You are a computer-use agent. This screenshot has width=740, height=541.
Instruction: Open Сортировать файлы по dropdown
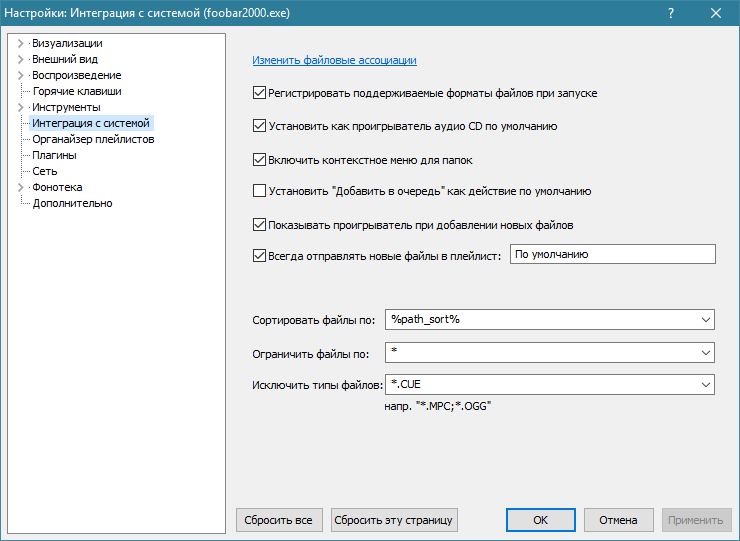[x=706, y=319]
